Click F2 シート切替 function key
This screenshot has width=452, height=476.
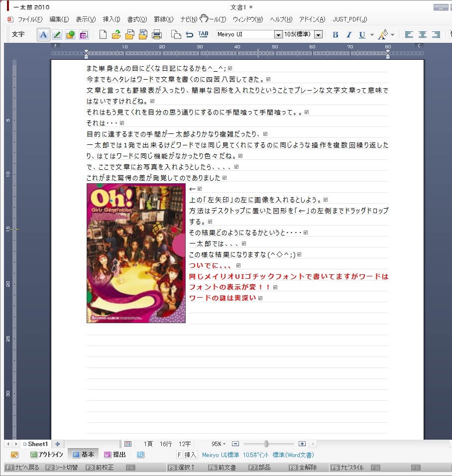point(62,468)
